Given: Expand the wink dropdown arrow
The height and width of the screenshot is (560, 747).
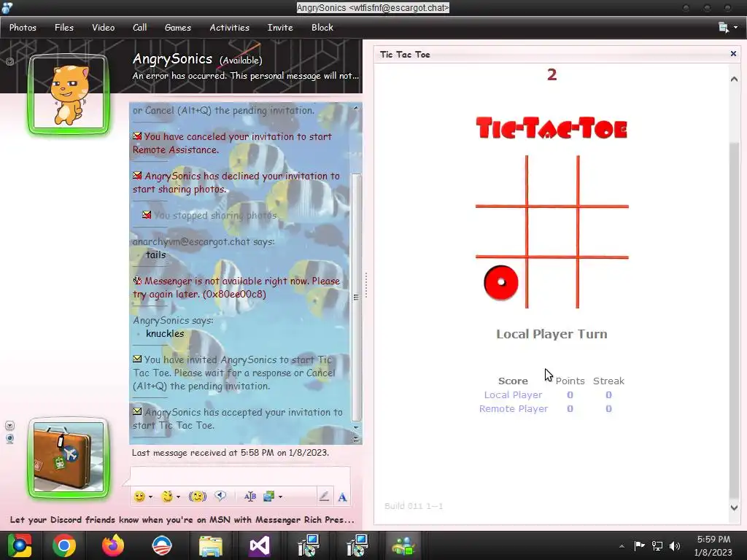Looking at the screenshot, I should pyautogui.click(x=178, y=497).
